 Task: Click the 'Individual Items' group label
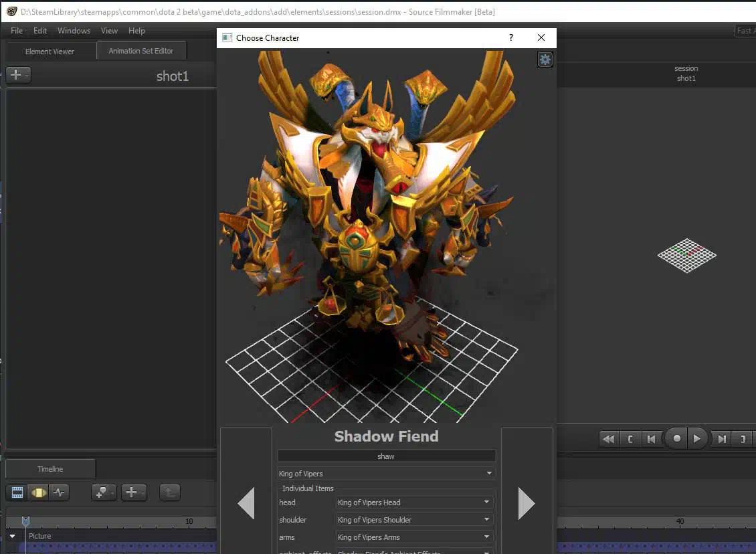308,488
